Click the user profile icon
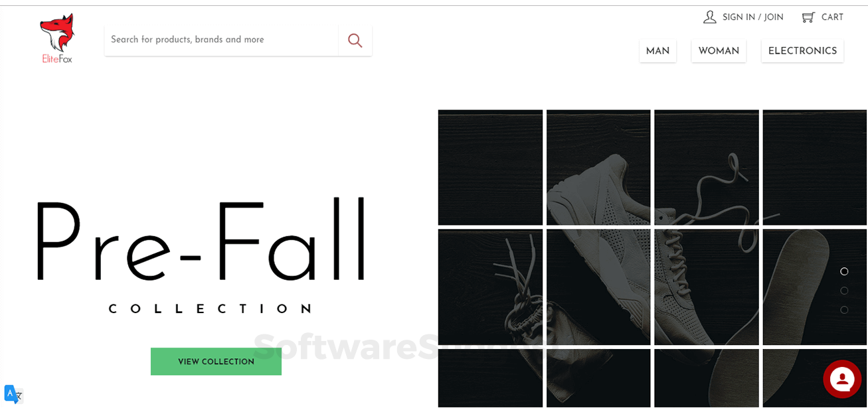The height and width of the screenshot is (412, 868). 710,17
